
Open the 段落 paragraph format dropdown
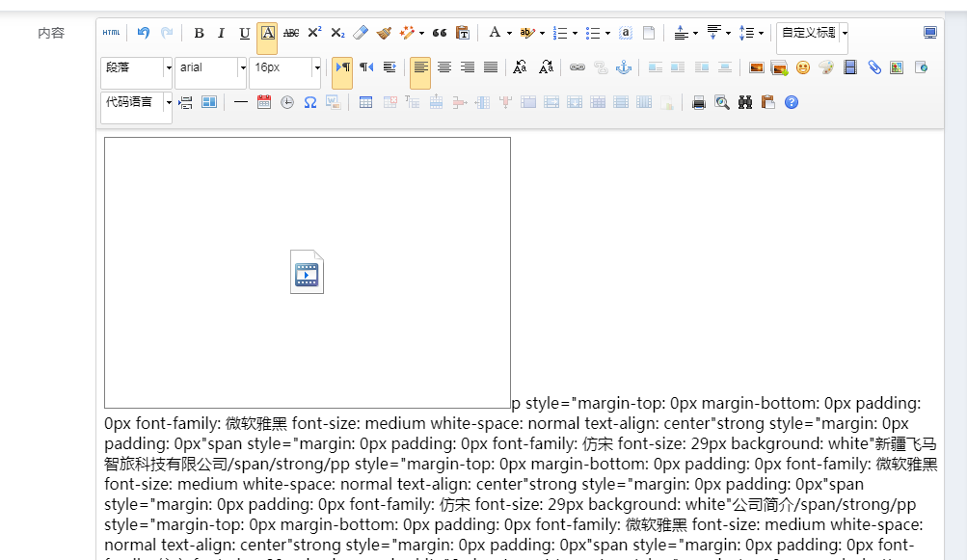pos(136,67)
